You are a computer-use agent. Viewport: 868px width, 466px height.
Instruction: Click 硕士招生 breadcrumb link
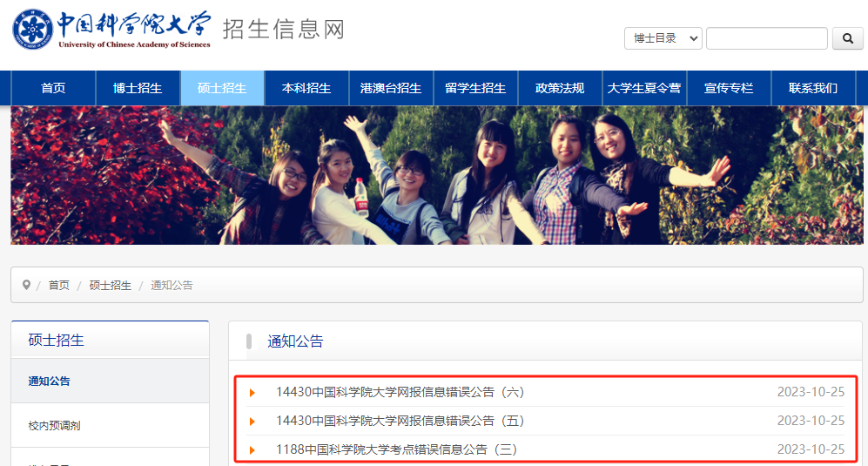[x=111, y=286]
